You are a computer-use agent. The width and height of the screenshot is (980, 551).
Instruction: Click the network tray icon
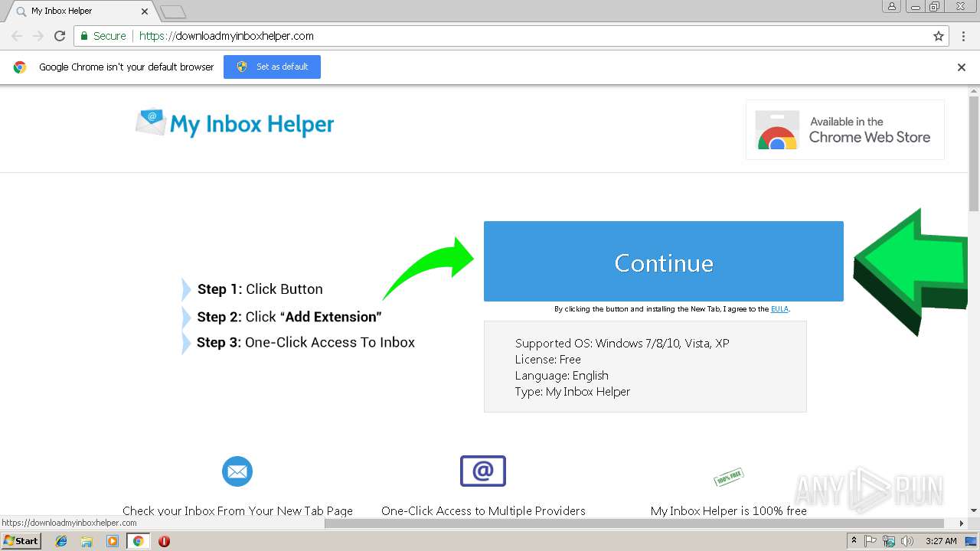pos(889,541)
